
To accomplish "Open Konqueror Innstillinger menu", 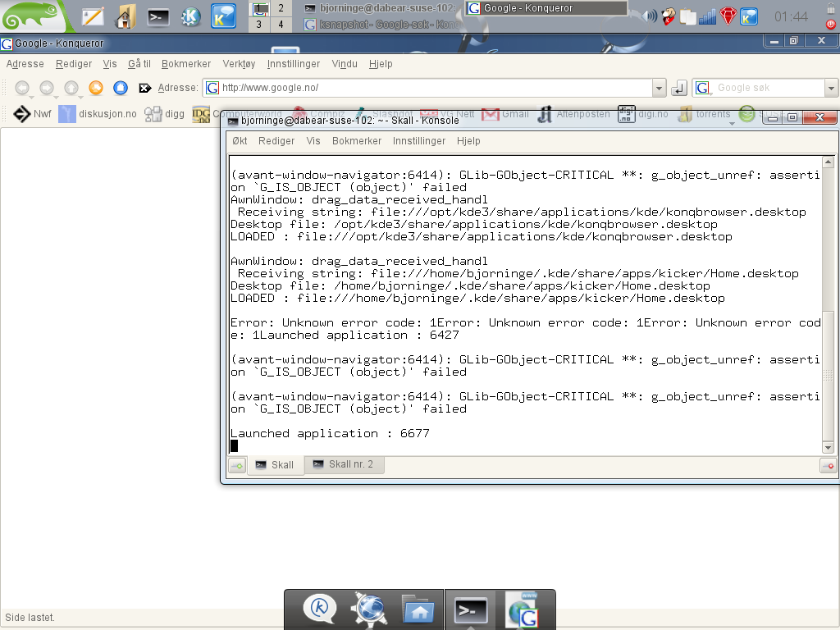I will pyautogui.click(x=294, y=64).
